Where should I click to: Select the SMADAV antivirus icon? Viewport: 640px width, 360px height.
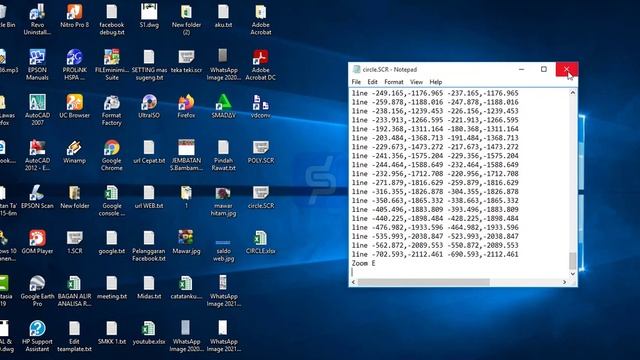pyautogui.click(x=223, y=107)
